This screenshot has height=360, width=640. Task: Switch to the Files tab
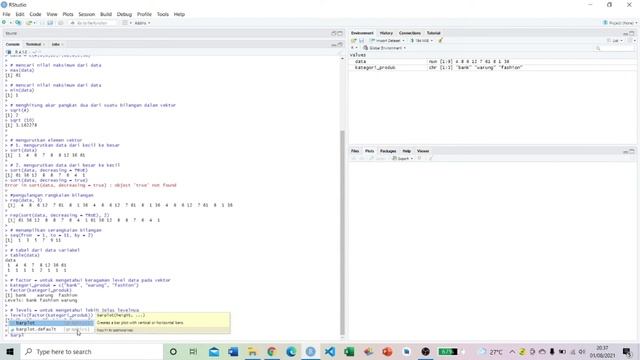pyautogui.click(x=355, y=151)
